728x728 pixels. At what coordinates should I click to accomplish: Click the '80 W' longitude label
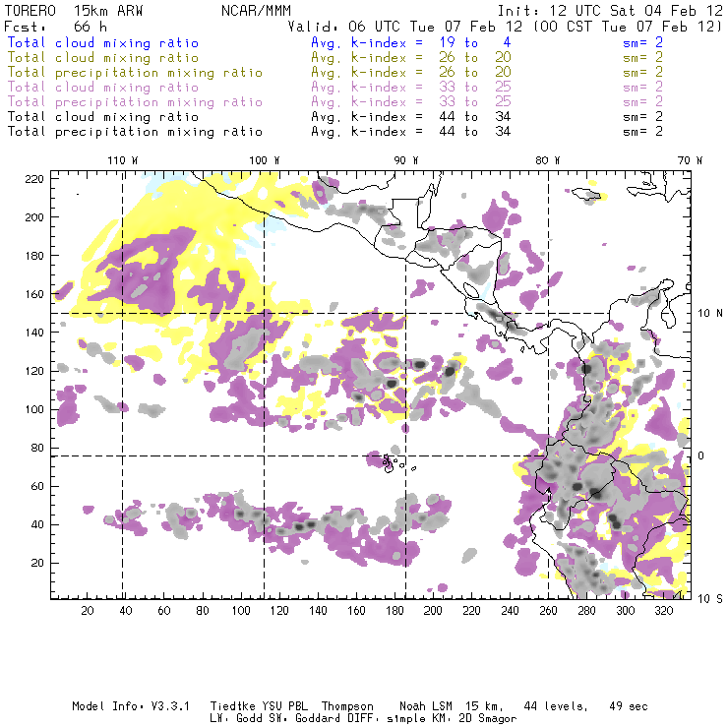[x=547, y=160]
